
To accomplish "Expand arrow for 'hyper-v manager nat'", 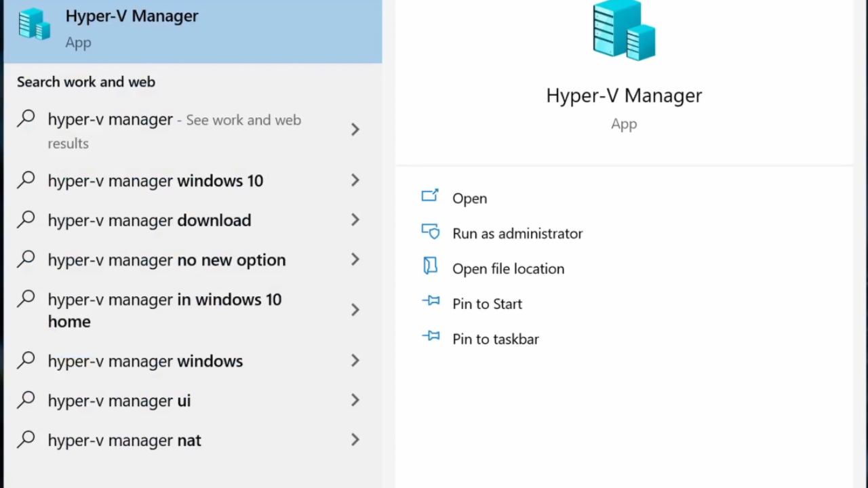I will click(x=355, y=440).
